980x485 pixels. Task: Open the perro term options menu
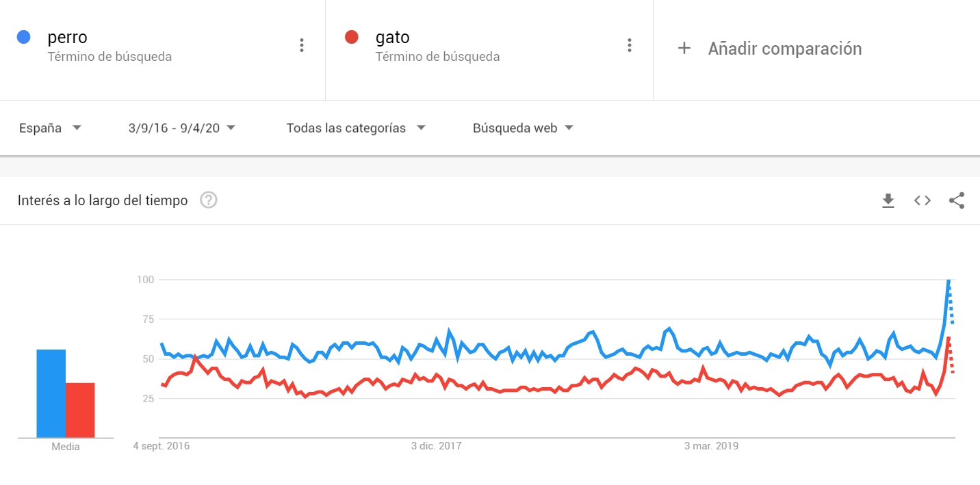point(302,45)
